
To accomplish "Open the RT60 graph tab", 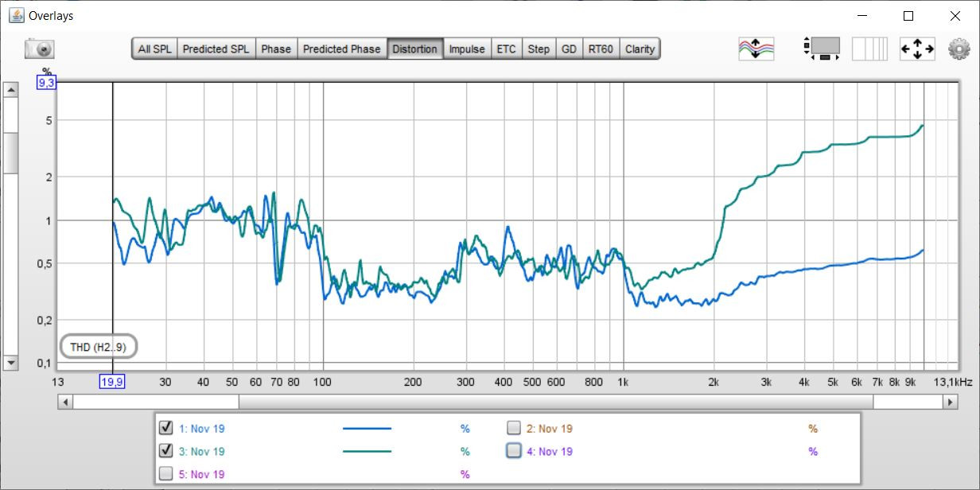I will pyautogui.click(x=601, y=49).
